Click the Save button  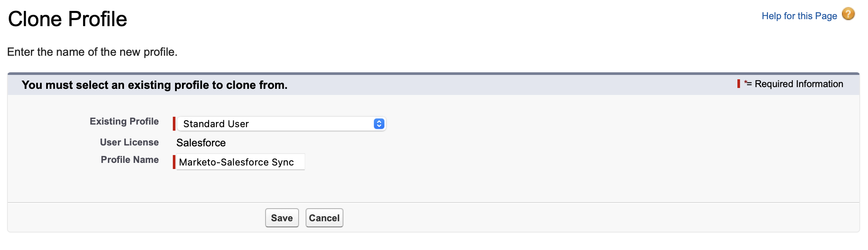pos(282,218)
